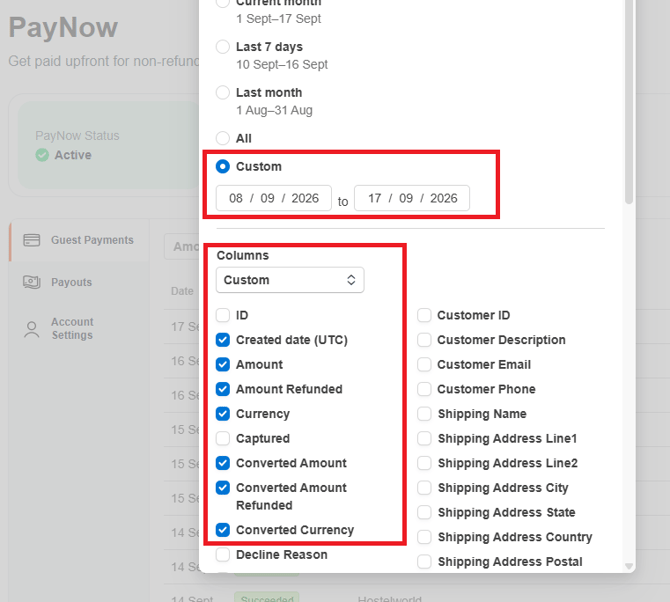Untick the Converted Currency checkbox
Viewport: 670px width, 602px height.
(x=223, y=530)
